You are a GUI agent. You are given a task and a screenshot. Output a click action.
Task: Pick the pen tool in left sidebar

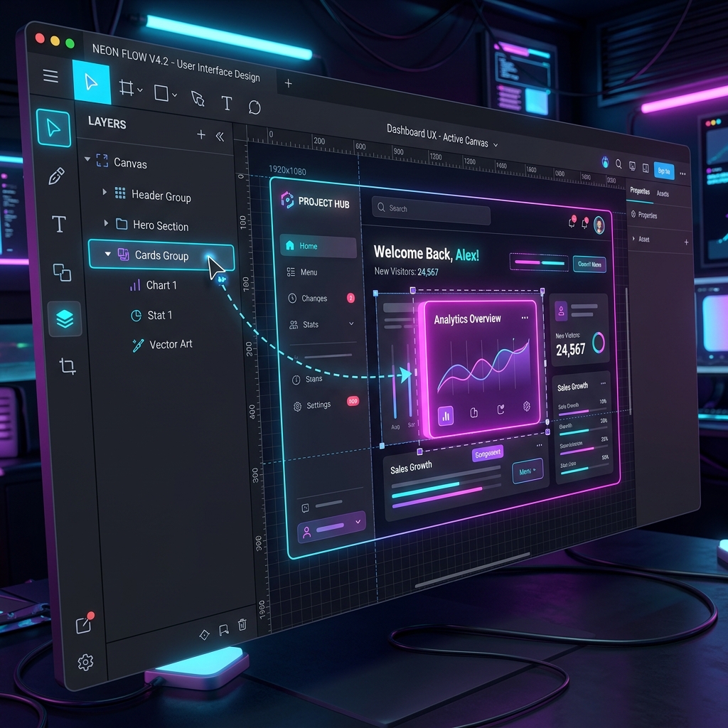click(56, 176)
